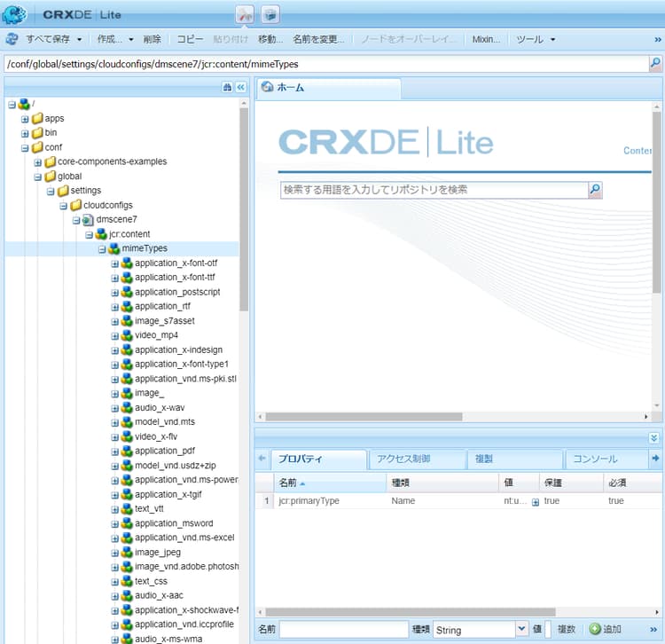Click the apps folder icon
665x644 pixels.
[38, 118]
